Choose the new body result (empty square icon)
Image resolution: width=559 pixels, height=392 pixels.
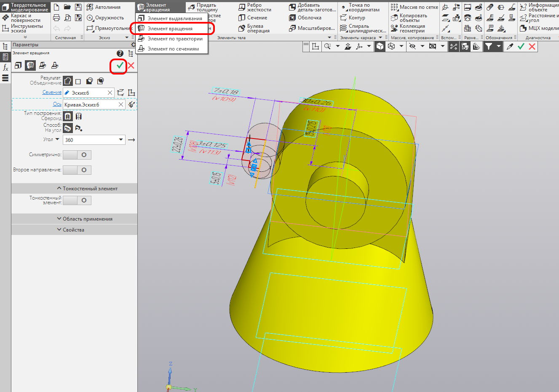78,81
